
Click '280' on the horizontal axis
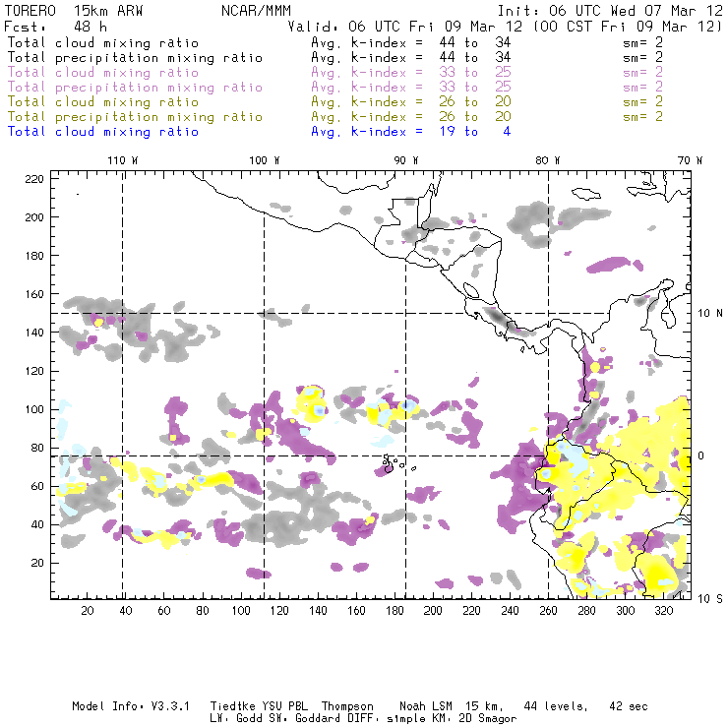[587, 611]
